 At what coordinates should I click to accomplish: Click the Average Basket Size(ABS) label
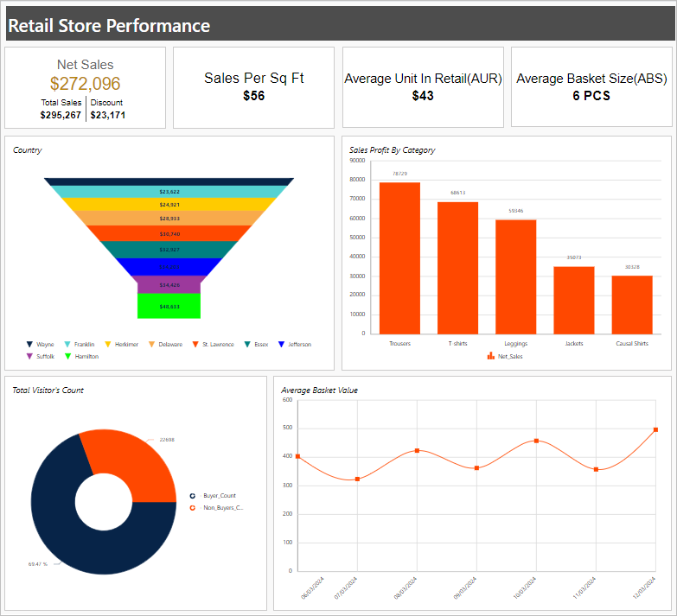click(x=591, y=79)
